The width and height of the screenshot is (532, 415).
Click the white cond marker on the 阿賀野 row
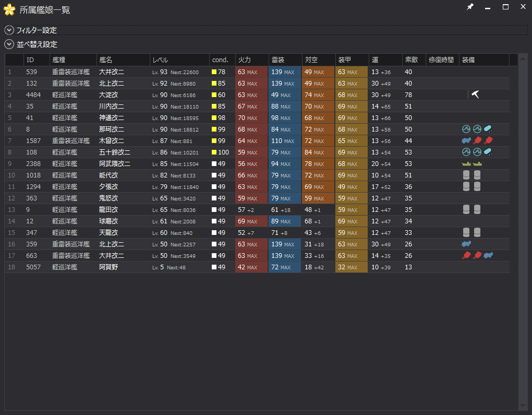pyautogui.click(x=214, y=267)
